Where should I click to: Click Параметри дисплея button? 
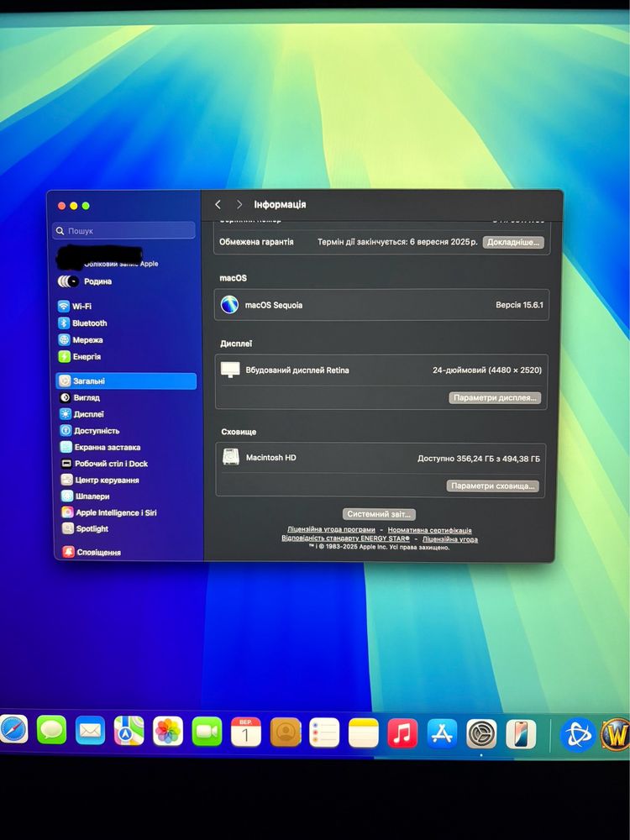tap(495, 397)
